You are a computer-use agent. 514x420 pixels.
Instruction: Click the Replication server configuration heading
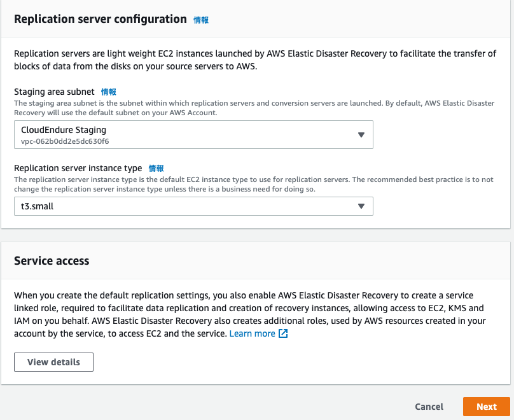(100, 19)
